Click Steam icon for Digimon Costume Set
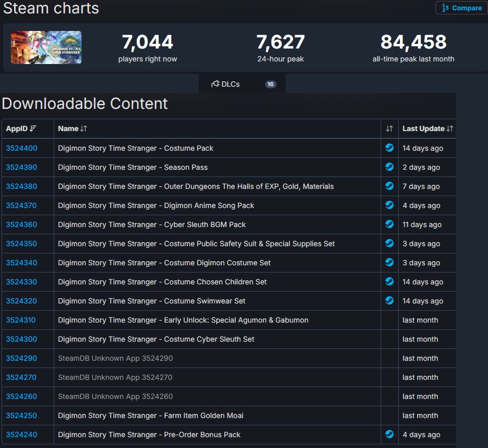Viewport: 488px width, 448px height. click(389, 262)
